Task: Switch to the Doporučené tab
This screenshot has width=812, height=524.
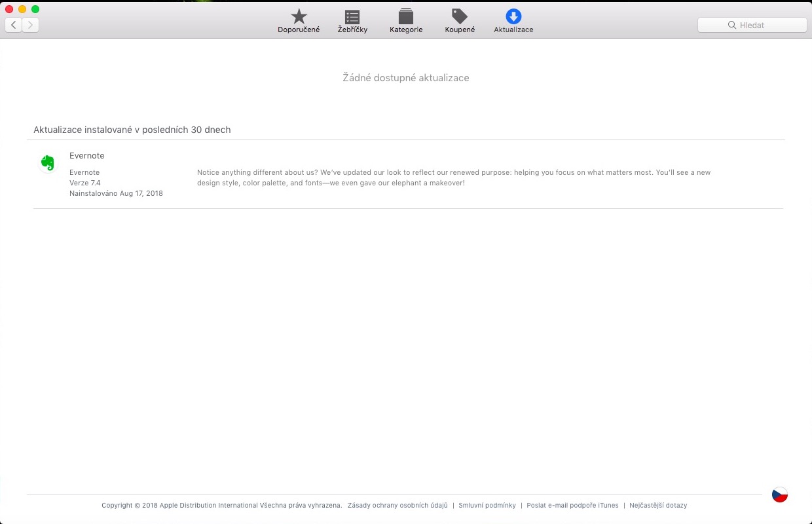Action: [x=299, y=21]
